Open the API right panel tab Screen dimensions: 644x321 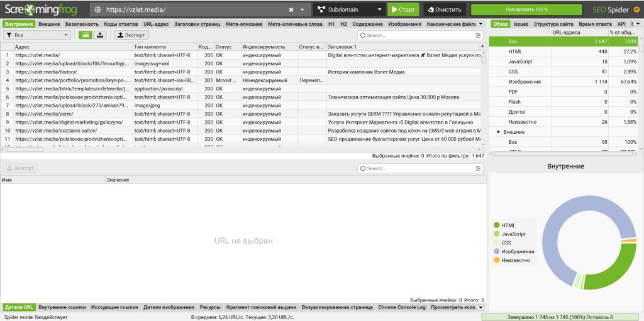pos(621,24)
